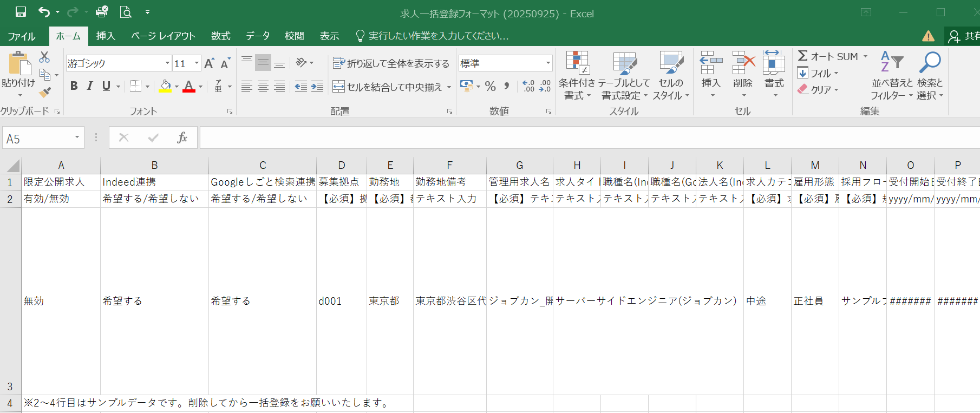Select column header F

tap(449, 165)
